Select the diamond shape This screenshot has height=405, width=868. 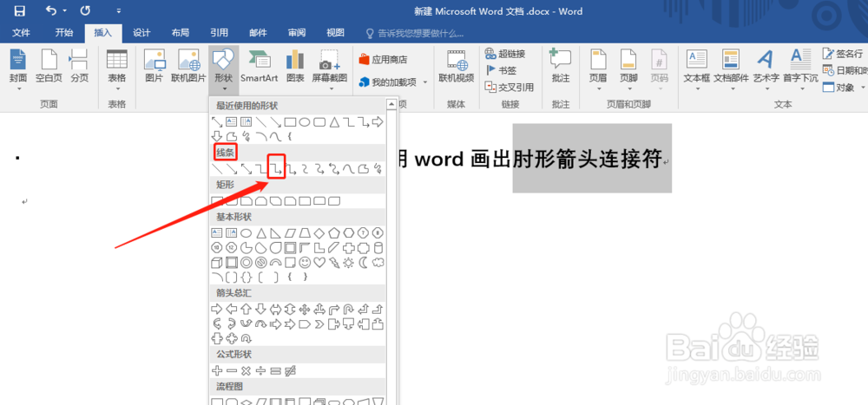pyautogui.click(x=319, y=232)
